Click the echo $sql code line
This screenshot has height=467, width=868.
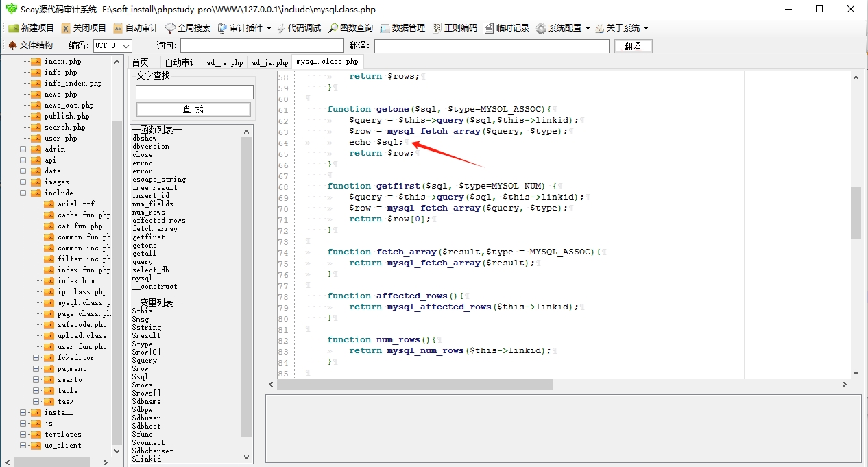pyautogui.click(x=376, y=142)
